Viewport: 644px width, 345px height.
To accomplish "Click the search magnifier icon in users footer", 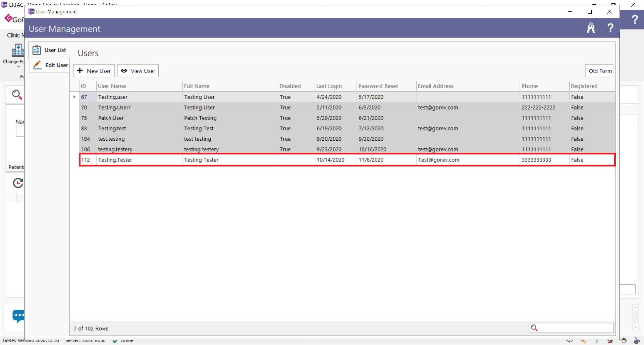I will point(534,328).
